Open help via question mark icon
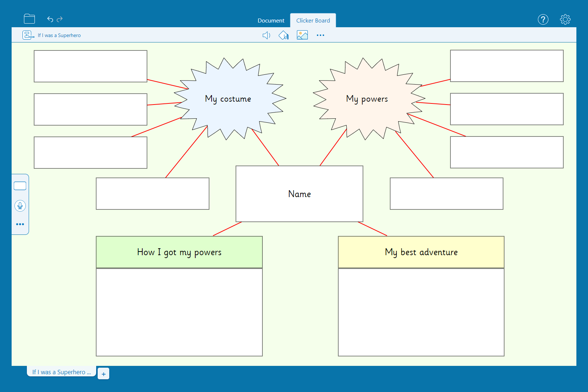588x392 pixels. pyautogui.click(x=543, y=20)
